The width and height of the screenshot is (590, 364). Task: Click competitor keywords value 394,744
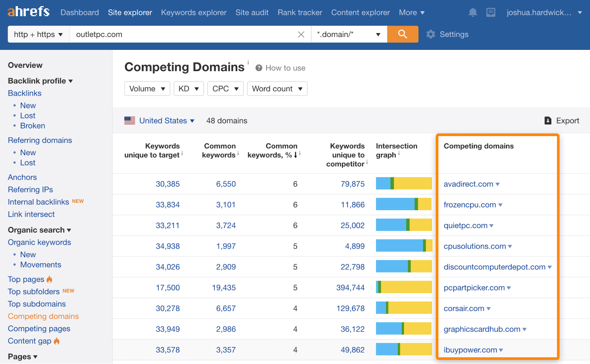tap(350, 288)
